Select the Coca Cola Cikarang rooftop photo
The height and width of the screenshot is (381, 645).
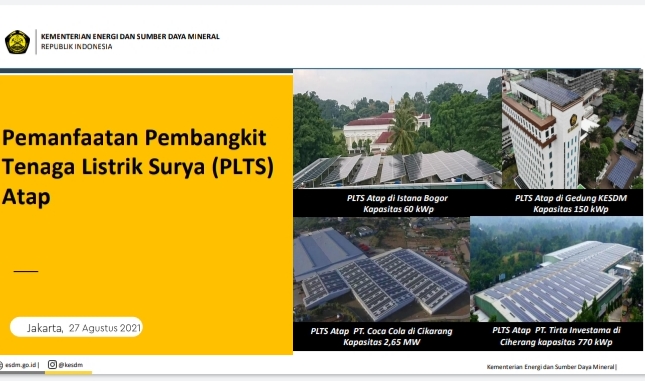[381, 269]
